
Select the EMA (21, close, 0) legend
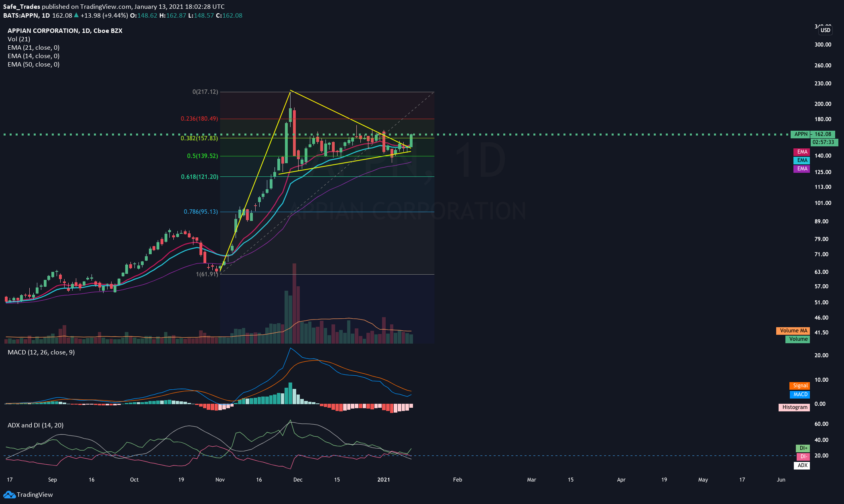[34, 47]
